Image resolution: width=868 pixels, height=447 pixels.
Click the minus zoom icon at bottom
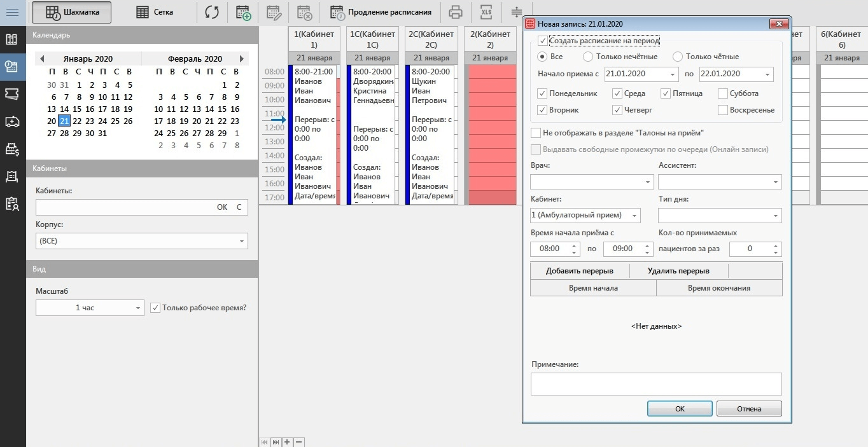click(x=298, y=442)
